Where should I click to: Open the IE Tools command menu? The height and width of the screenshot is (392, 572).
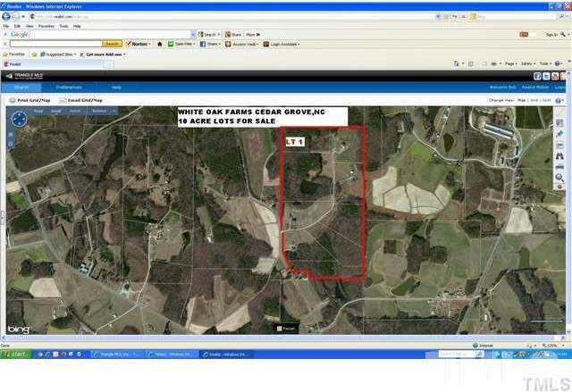pyautogui.click(x=544, y=63)
